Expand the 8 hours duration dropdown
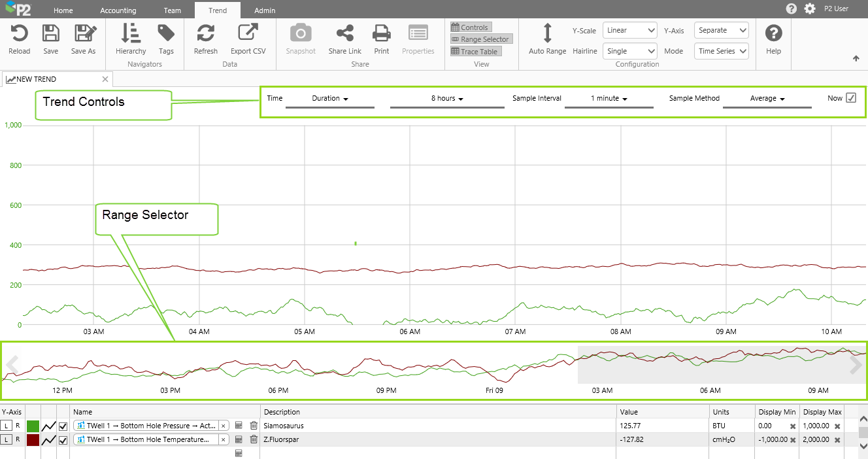The height and width of the screenshot is (459, 868). point(447,99)
